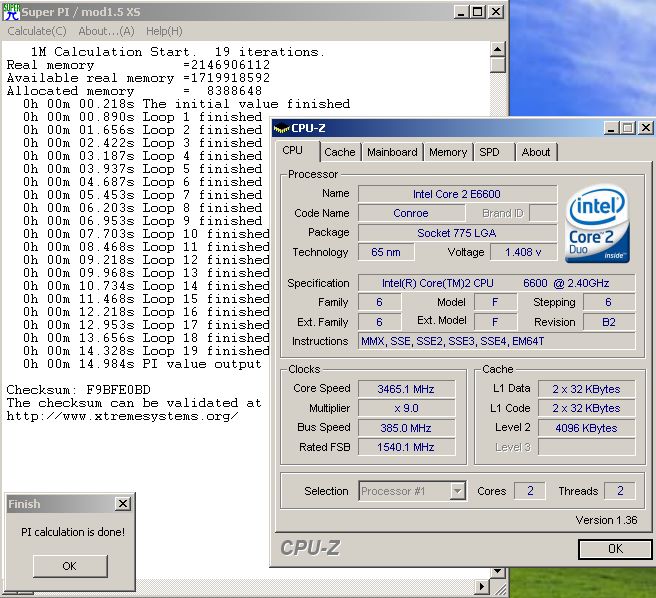Switch to the About tab in CPU-Z
The height and width of the screenshot is (598, 656).
point(536,152)
